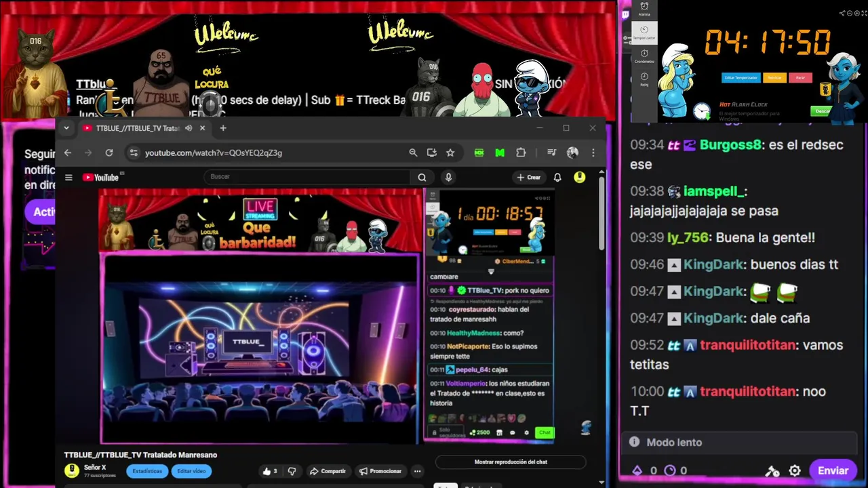Click ly_756 username in Twitch chat
This screenshot has width=868, height=488.
tap(688, 238)
